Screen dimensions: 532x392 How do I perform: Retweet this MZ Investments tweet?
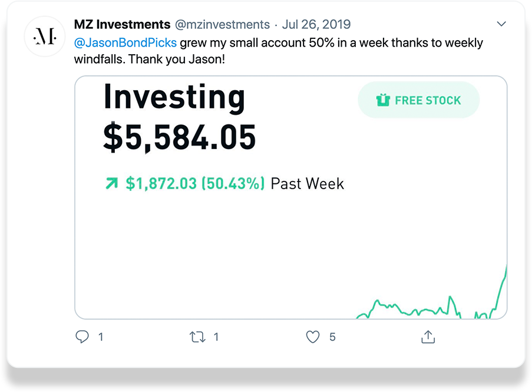coord(197,337)
